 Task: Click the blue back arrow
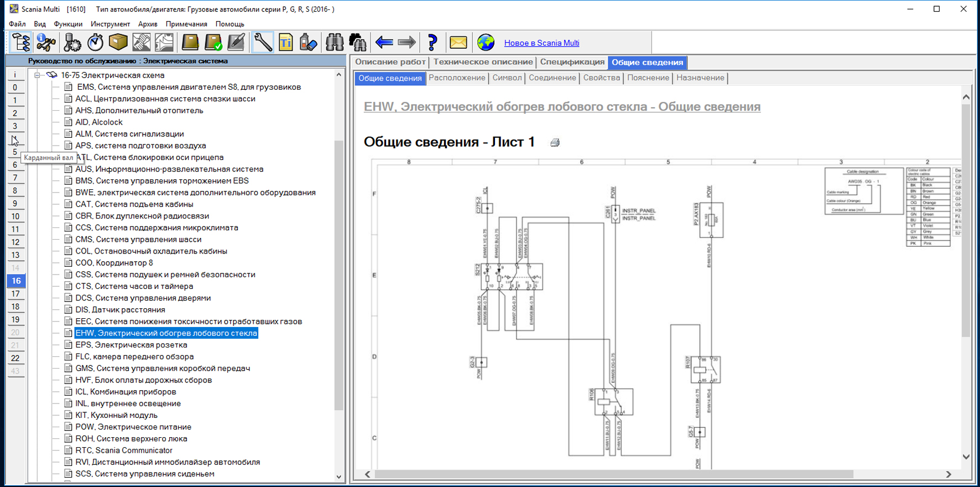384,43
